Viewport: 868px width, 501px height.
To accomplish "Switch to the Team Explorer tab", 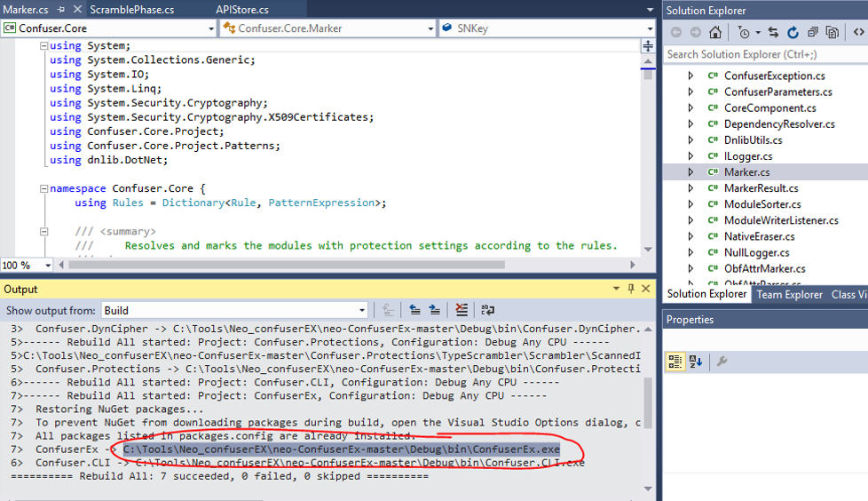I will 789,295.
